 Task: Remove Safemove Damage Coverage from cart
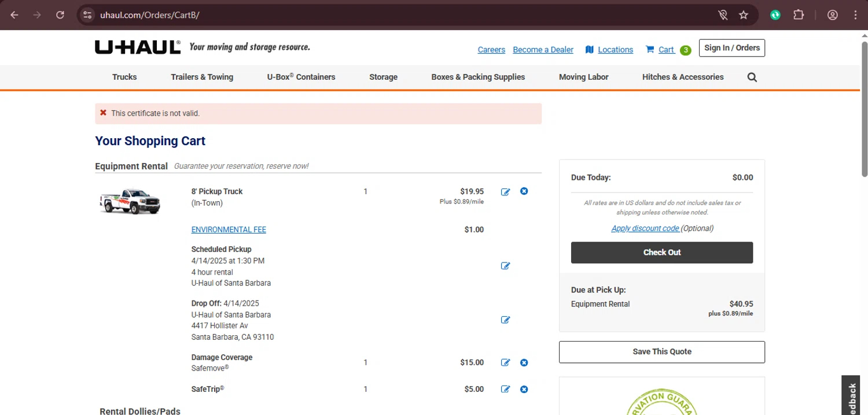[524, 362]
